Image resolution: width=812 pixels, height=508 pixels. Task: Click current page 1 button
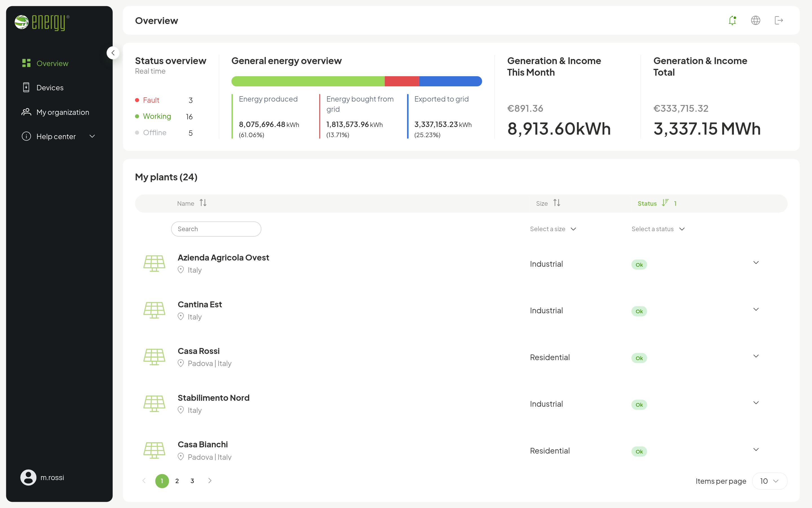coord(162,481)
